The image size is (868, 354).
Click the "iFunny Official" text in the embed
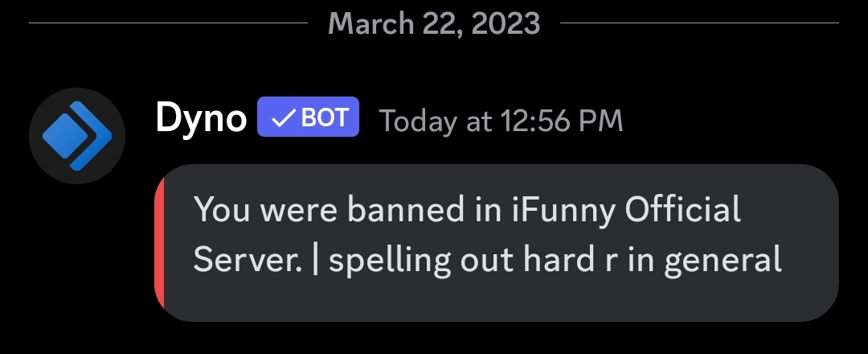[626, 211]
